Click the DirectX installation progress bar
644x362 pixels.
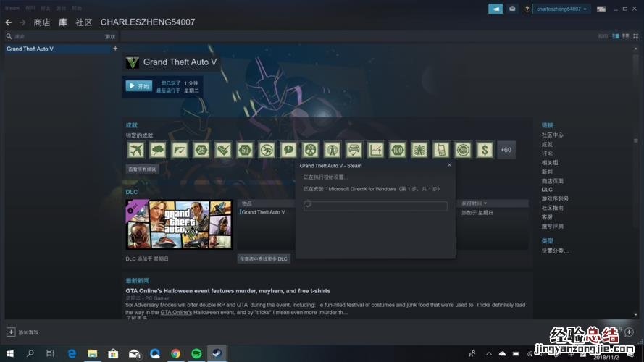click(x=375, y=206)
